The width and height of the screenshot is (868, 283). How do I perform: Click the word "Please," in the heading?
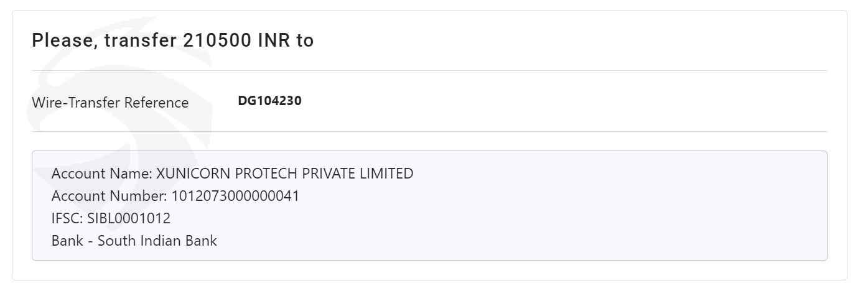65,42
